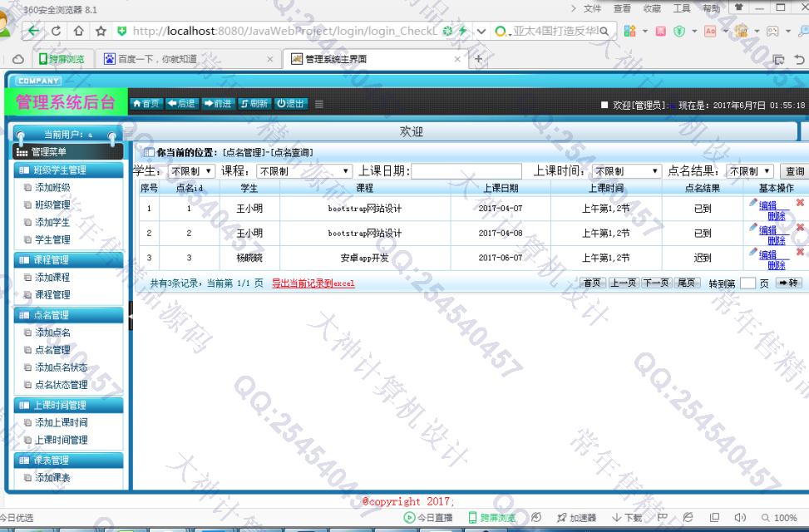Open 上课时间管理 item in sidebar
Viewport: 809px width, 532px height.
pyautogui.click(x=61, y=441)
